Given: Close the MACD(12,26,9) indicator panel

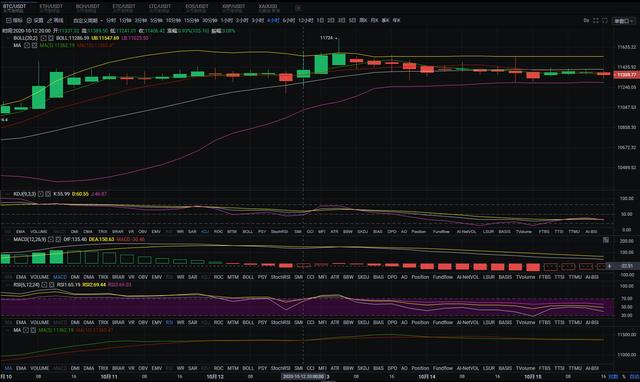Looking at the screenshot, I should pos(58,239).
